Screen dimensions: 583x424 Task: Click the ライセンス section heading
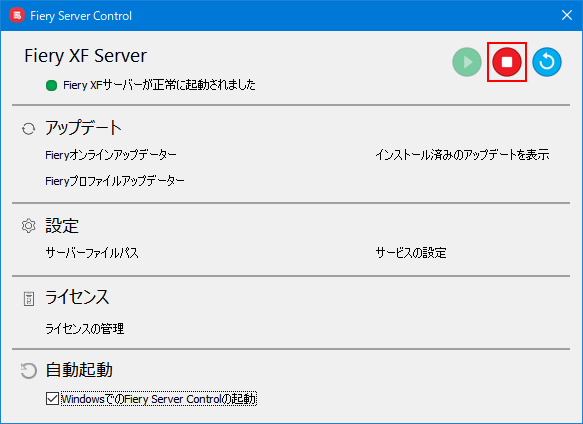pyautogui.click(x=77, y=297)
